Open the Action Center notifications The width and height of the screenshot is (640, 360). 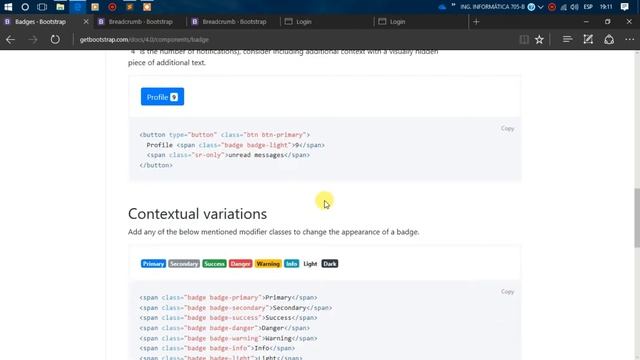624,7
